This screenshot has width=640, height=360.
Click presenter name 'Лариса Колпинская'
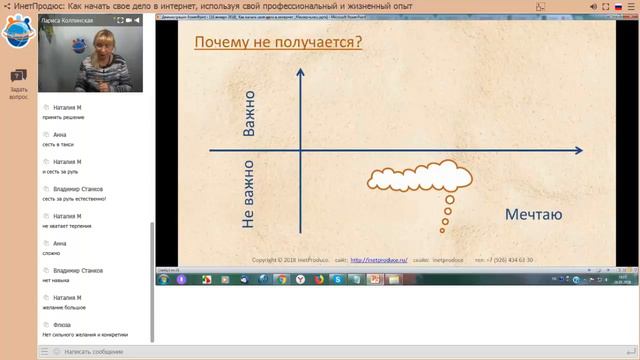67,20
